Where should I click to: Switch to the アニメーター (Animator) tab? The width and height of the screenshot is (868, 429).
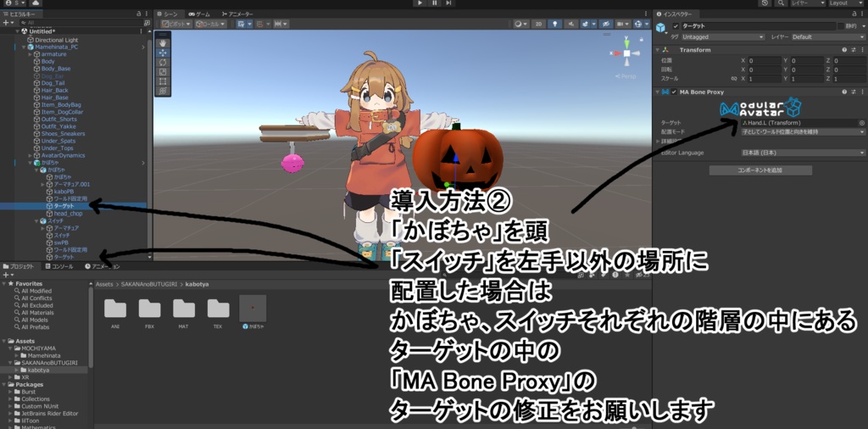click(x=237, y=14)
